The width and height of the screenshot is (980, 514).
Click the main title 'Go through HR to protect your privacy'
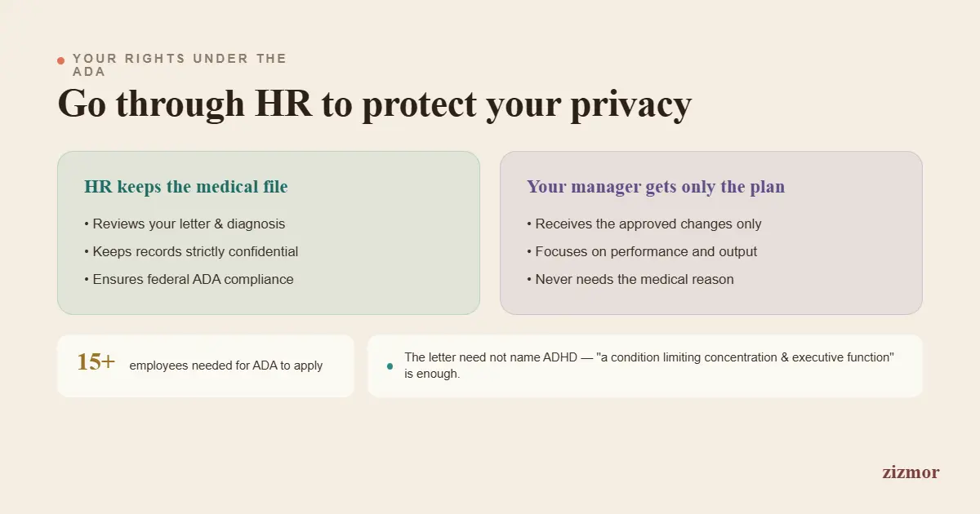point(375,104)
